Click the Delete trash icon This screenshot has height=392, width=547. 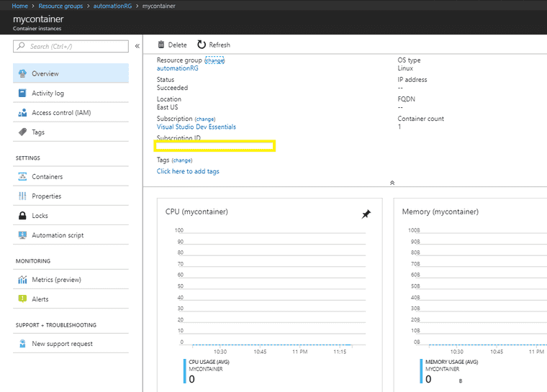161,45
